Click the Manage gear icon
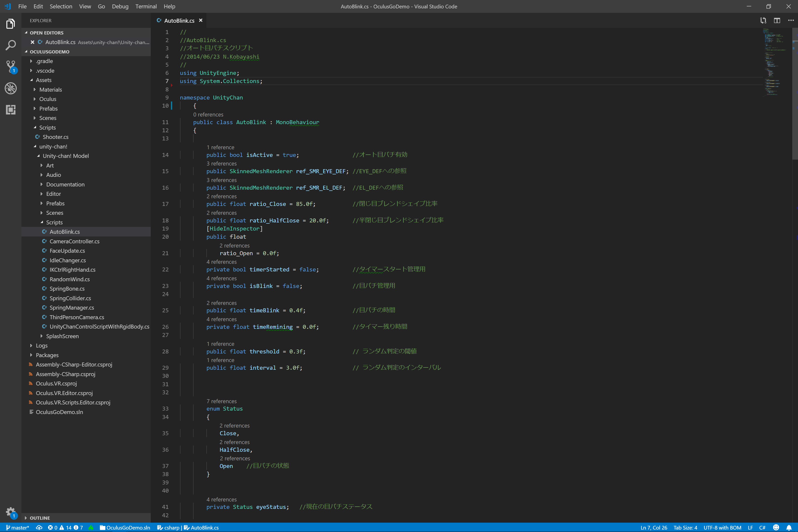This screenshot has height=532, width=798. [x=11, y=512]
